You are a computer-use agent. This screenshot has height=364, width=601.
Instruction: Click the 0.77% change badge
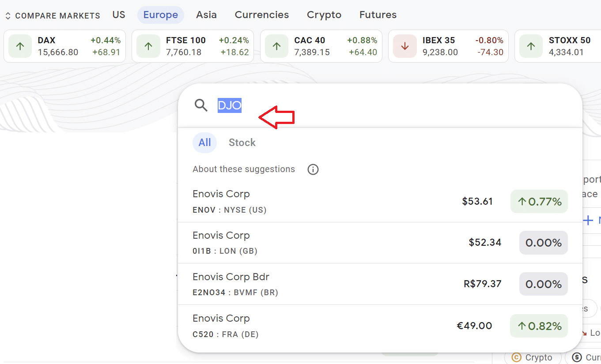(x=539, y=202)
